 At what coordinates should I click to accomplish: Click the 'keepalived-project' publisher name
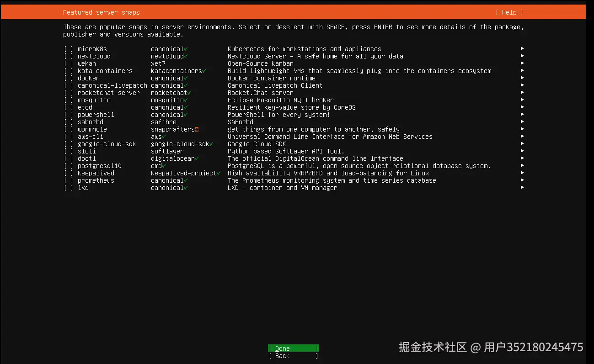pos(184,173)
